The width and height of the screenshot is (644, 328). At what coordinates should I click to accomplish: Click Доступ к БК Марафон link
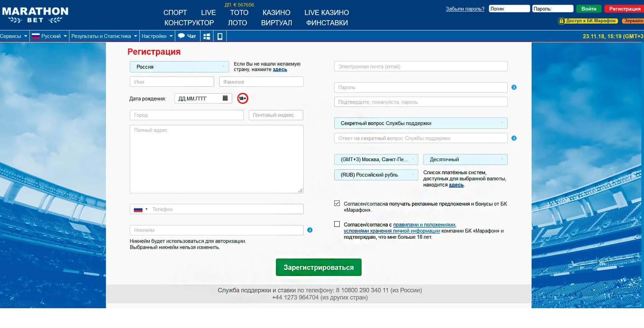[591, 21]
